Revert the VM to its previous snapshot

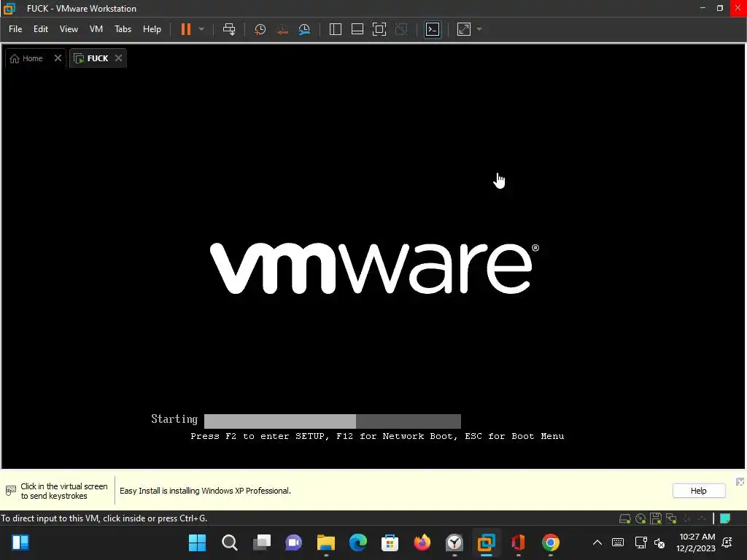tap(282, 29)
